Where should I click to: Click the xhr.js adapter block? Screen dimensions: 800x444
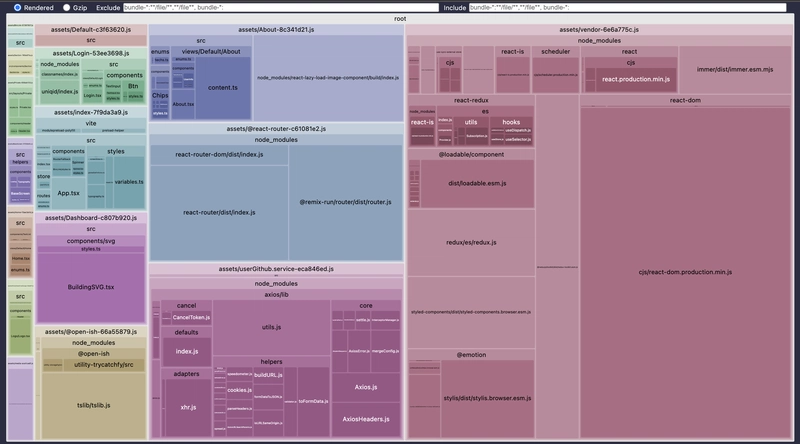(187, 410)
